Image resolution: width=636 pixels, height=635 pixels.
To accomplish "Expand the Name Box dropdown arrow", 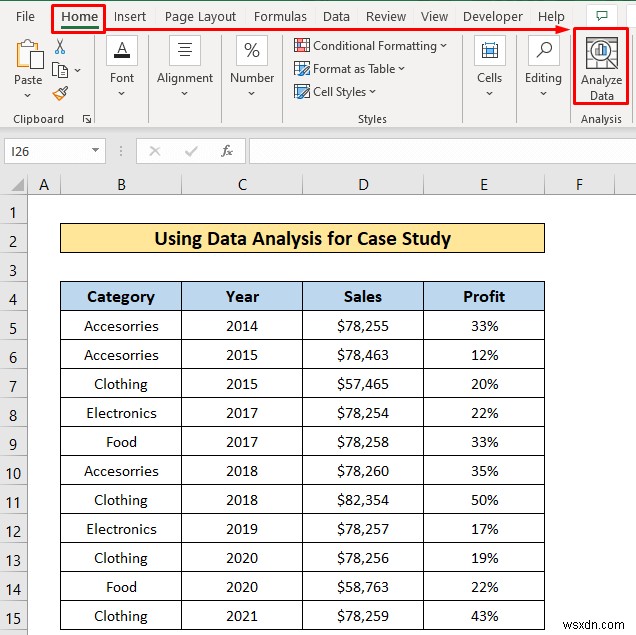I will click(x=96, y=151).
